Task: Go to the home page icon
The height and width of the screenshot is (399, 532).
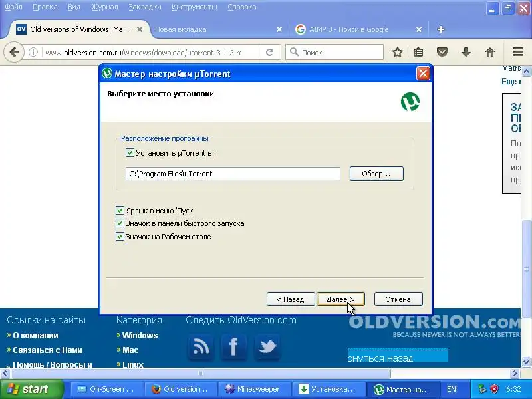Action: [490, 53]
